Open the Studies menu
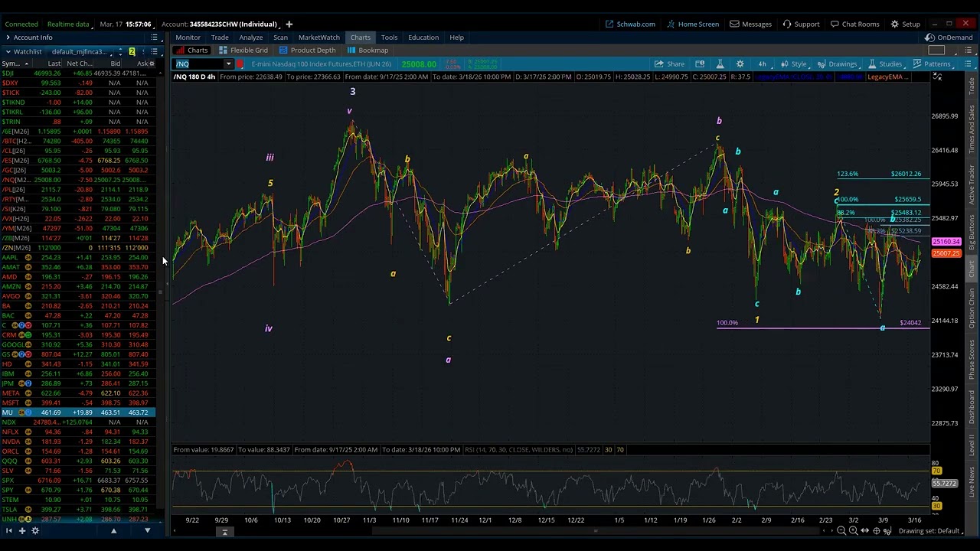 click(x=884, y=64)
